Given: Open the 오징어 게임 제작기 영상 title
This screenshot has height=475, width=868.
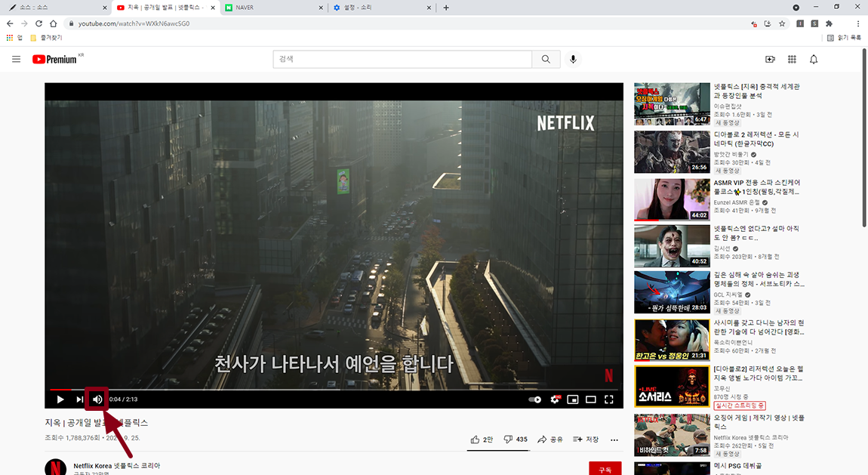Looking at the screenshot, I should tap(759, 422).
